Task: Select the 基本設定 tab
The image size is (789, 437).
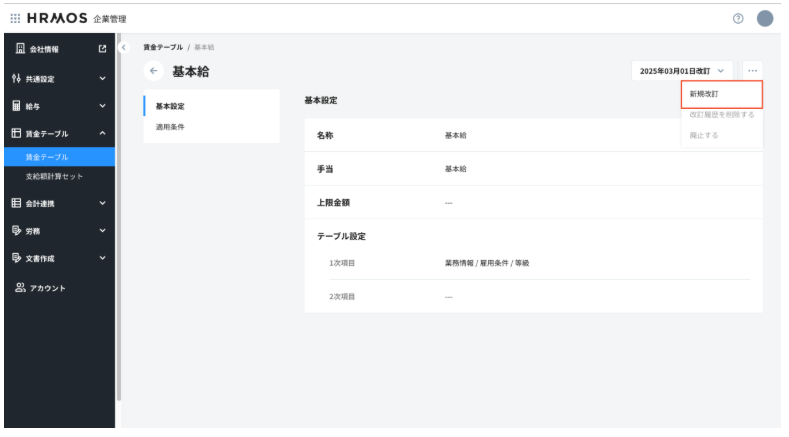Action: pyautogui.click(x=170, y=106)
